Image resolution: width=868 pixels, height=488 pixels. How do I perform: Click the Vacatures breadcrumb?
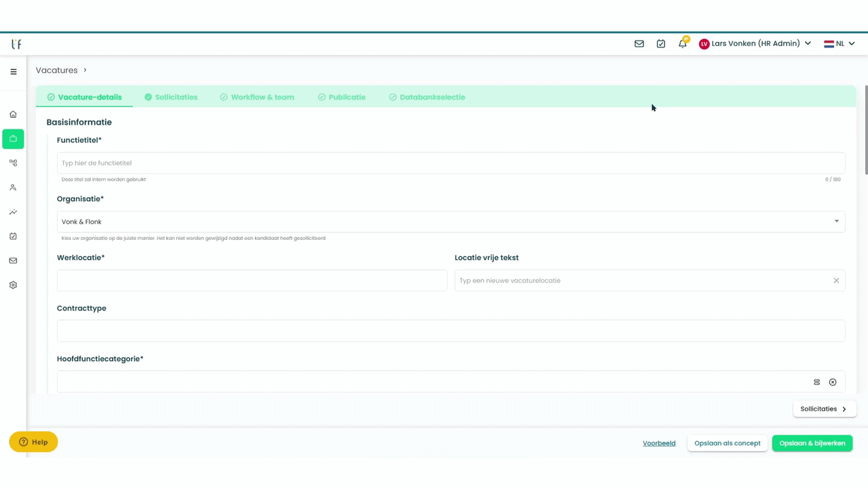click(57, 70)
